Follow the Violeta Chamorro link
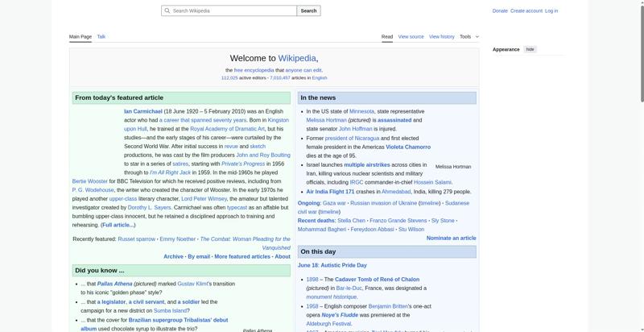Image resolution: width=644 pixels, height=332 pixels. 408,147
